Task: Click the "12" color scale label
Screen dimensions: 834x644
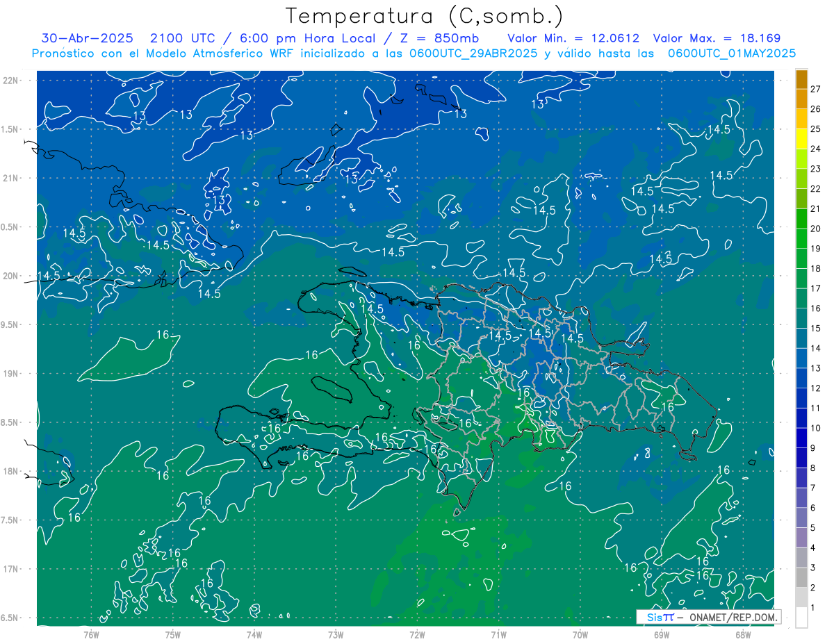Action: [815, 388]
